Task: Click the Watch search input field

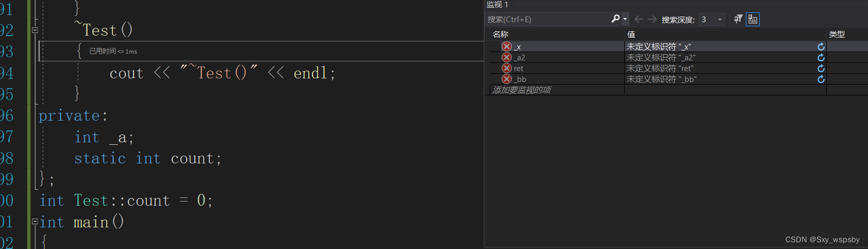Action: [x=548, y=19]
